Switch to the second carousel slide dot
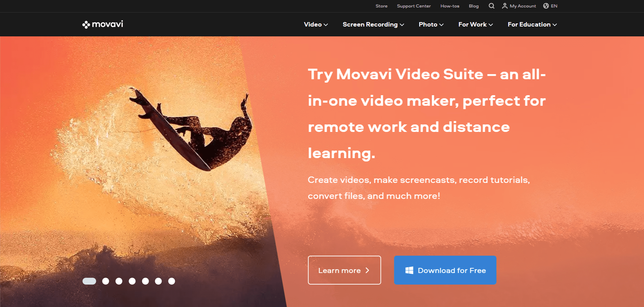 tap(106, 281)
